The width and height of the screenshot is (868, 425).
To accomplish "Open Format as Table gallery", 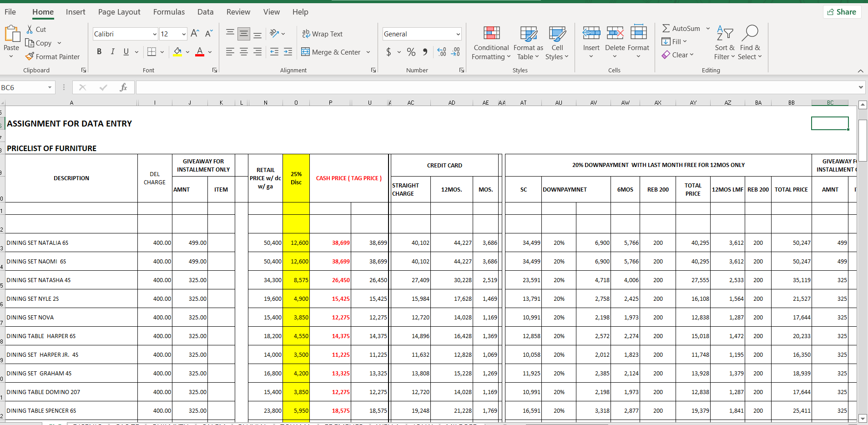I will pyautogui.click(x=528, y=43).
